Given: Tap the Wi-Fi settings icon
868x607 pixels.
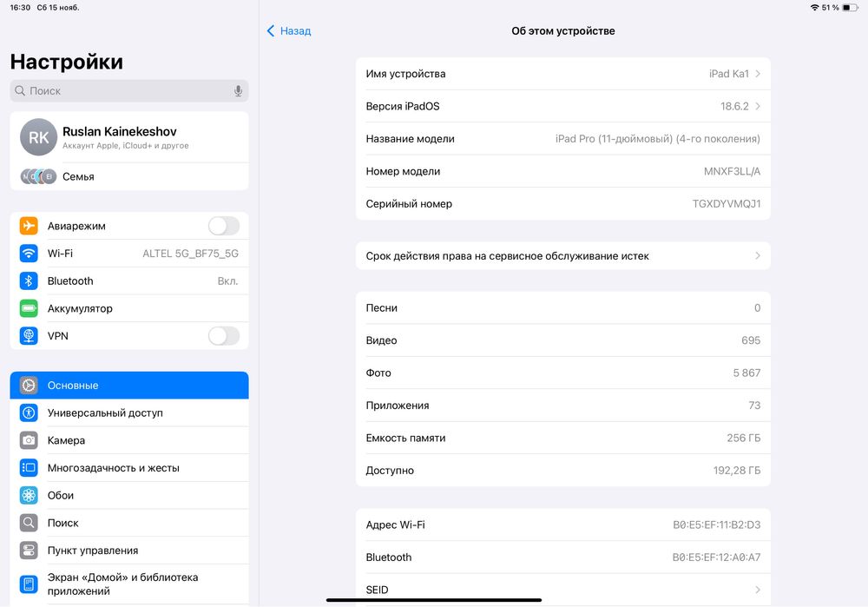Looking at the screenshot, I should point(30,254).
